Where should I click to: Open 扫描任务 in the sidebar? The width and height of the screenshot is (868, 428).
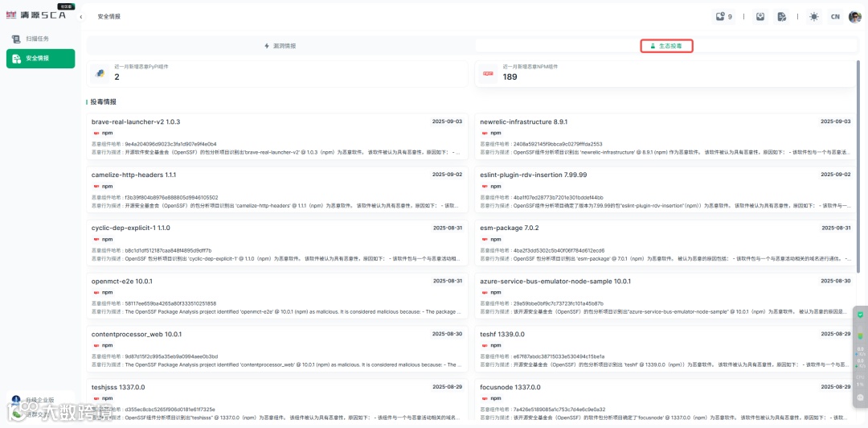click(40, 39)
